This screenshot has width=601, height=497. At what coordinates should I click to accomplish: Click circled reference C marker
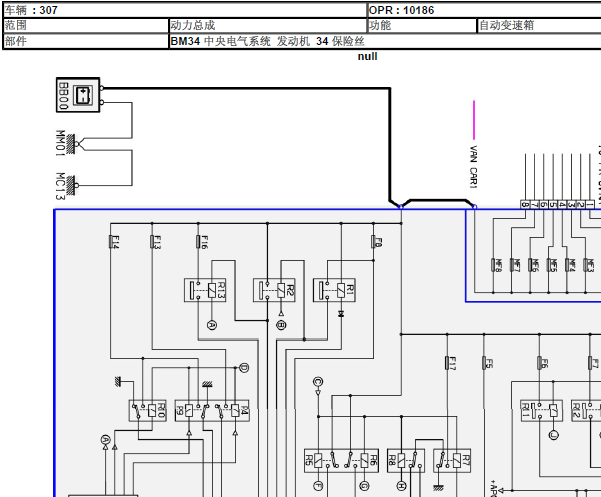tap(318, 382)
